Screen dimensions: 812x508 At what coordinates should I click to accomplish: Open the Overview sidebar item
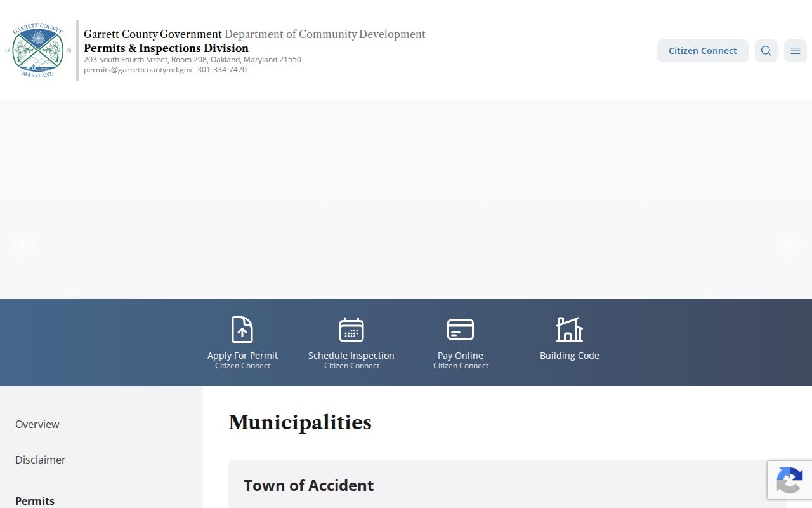pos(37,424)
